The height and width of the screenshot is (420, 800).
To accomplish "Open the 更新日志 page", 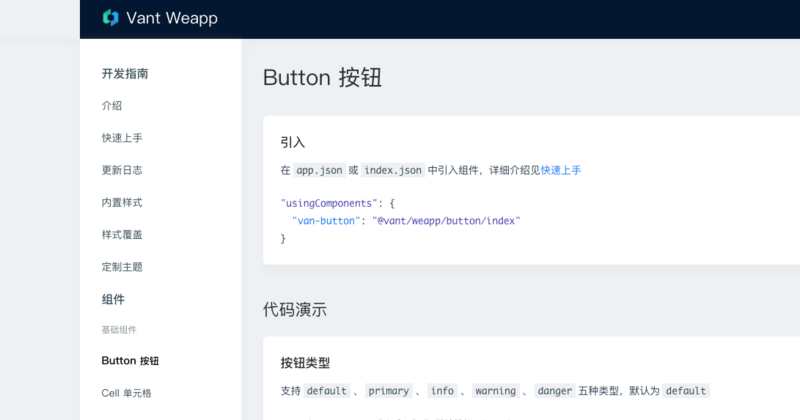I will 122,170.
